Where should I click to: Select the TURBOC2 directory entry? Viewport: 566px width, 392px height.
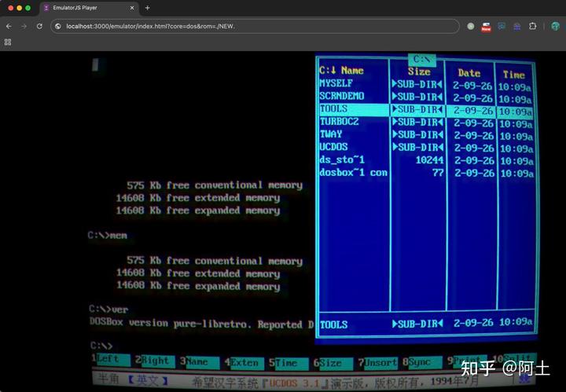(x=339, y=123)
